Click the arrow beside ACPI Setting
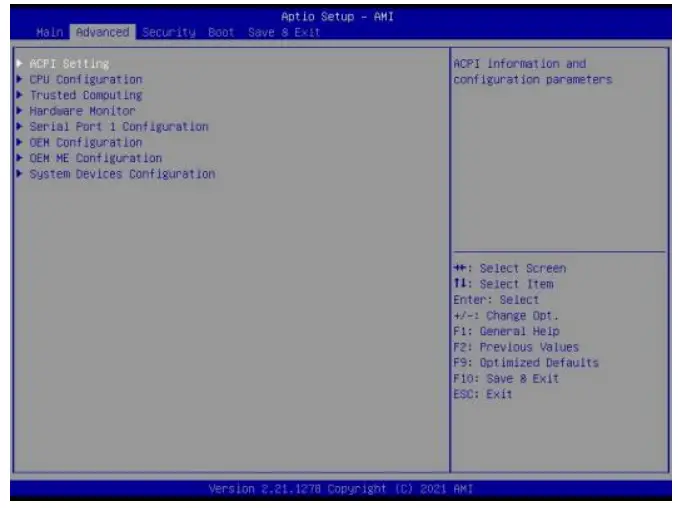680x508 pixels. point(20,63)
